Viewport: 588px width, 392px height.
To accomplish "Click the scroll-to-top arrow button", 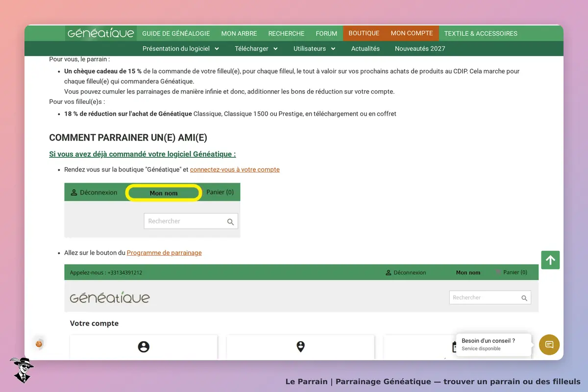I will (550, 260).
